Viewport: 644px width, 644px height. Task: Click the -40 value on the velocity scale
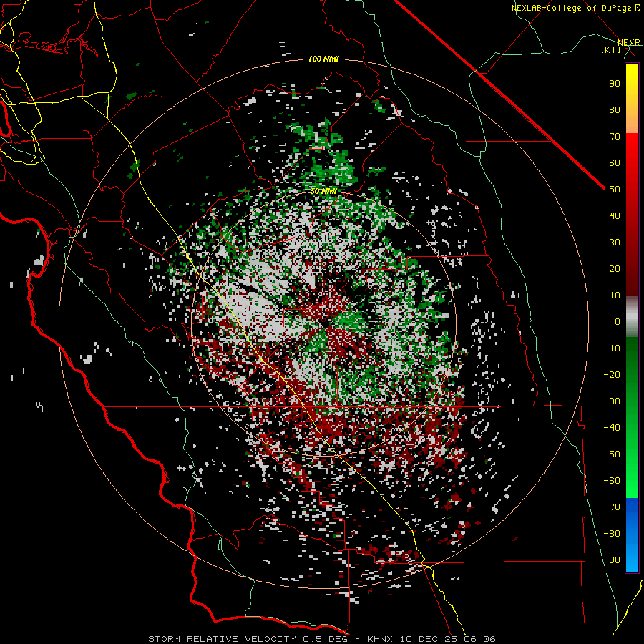(x=612, y=428)
